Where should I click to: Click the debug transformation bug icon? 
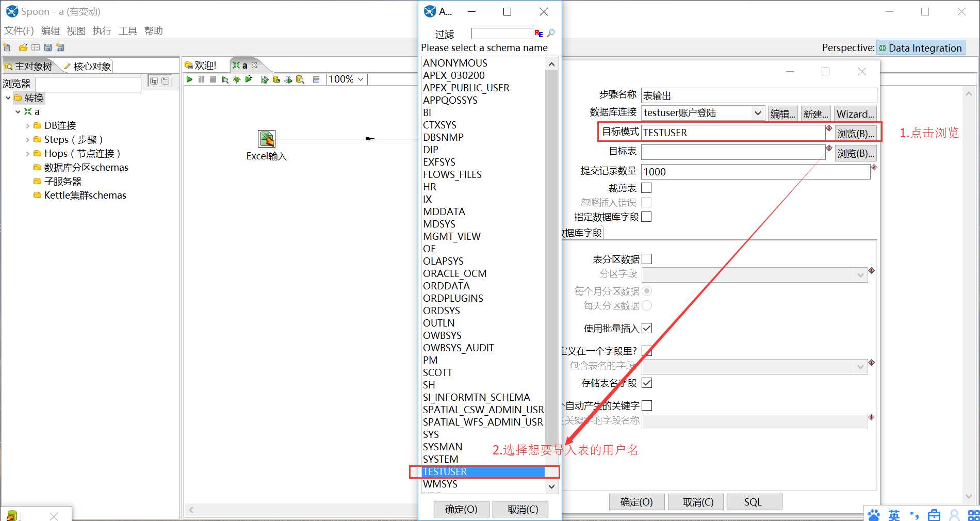tap(237, 79)
